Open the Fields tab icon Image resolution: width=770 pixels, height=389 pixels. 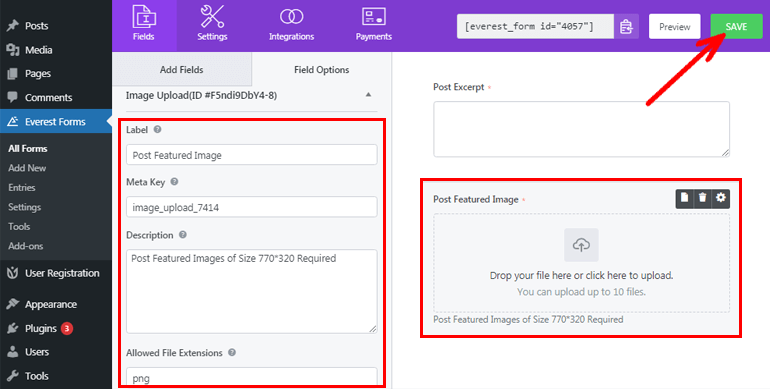point(144,17)
